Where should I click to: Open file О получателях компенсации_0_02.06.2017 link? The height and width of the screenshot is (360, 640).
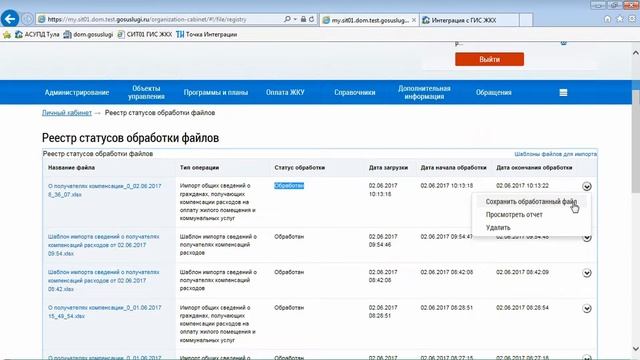point(104,190)
